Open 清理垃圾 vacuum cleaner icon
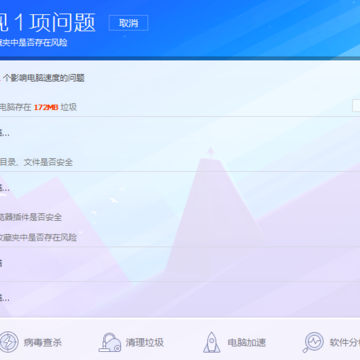This screenshot has width=360, height=360. click(110, 342)
